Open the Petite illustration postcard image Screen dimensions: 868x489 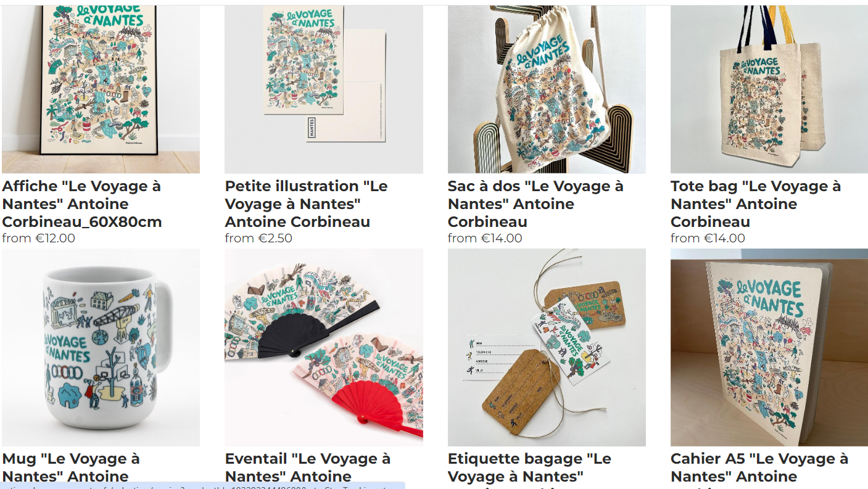point(324,89)
